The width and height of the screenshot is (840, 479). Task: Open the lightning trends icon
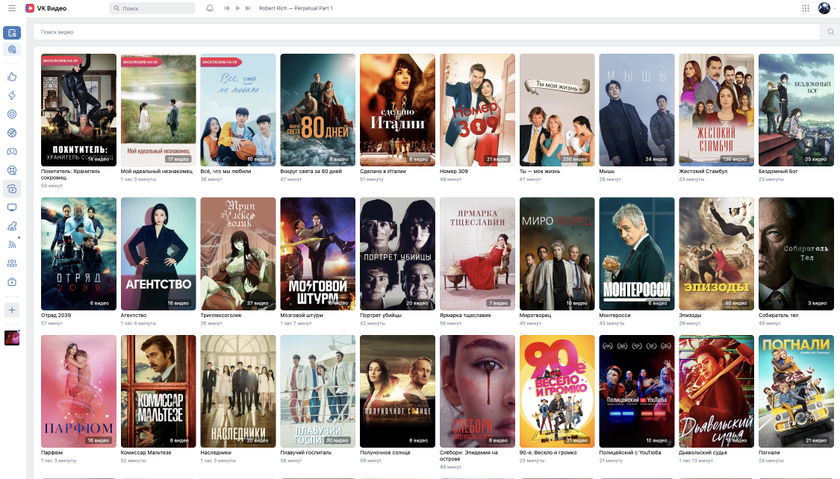12,95
